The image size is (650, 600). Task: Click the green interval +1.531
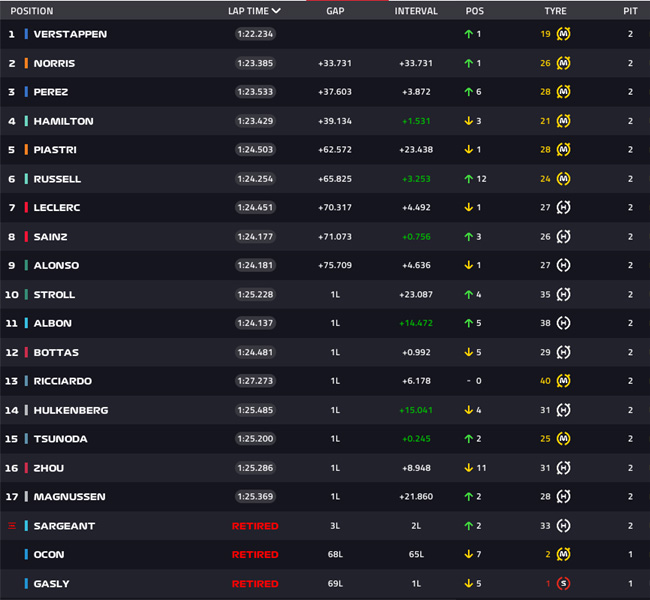[x=416, y=121]
